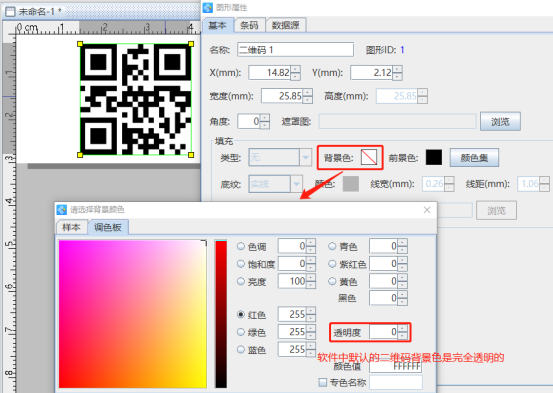Click the color dialog title icon
Viewport: 553px width, 393px height.
coord(62,210)
